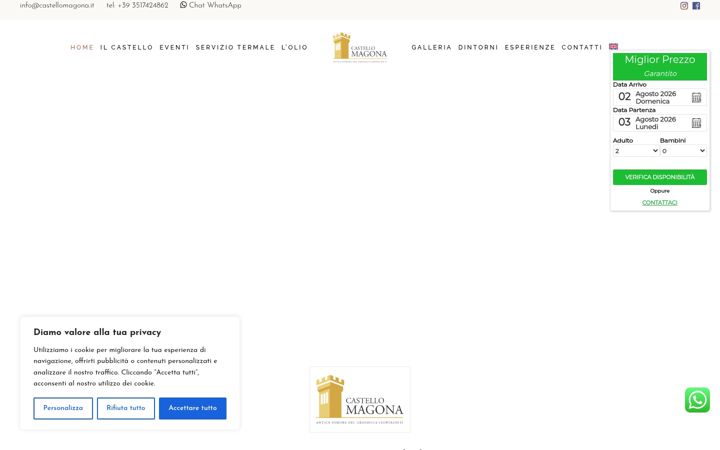Screen dimensions: 720x450
Task: Go to HOME menu item
Action: pos(82,47)
